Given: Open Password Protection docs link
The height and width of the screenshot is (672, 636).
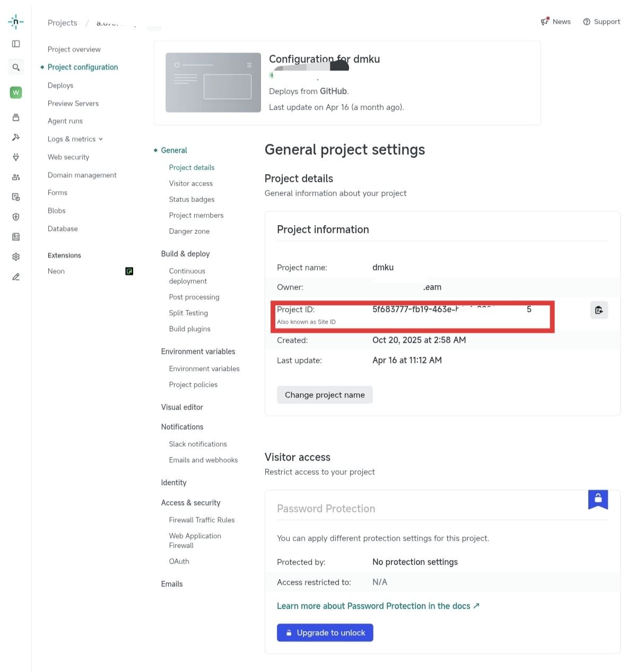Looking at the screenshot, I should 378,606.
